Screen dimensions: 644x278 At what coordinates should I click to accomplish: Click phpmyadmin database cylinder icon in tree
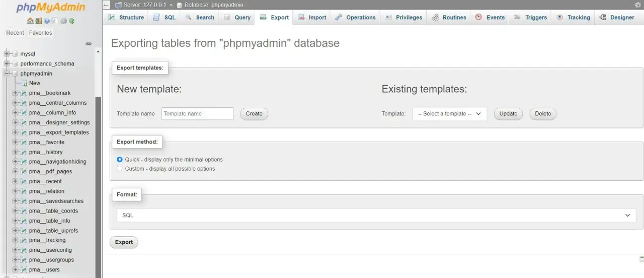pos(15,74)
